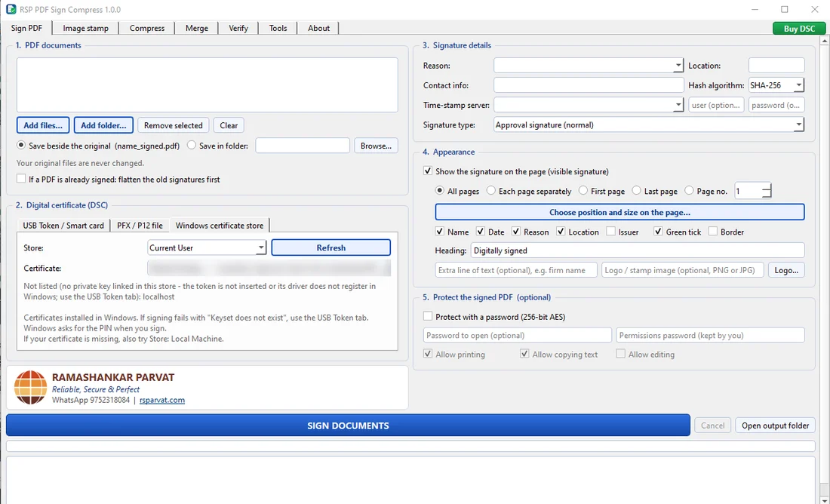
Task: Select First page radio button
Action: 583,191
